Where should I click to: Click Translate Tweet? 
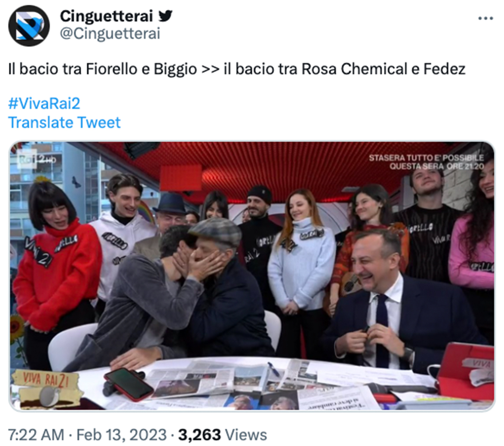pos(64,122)
